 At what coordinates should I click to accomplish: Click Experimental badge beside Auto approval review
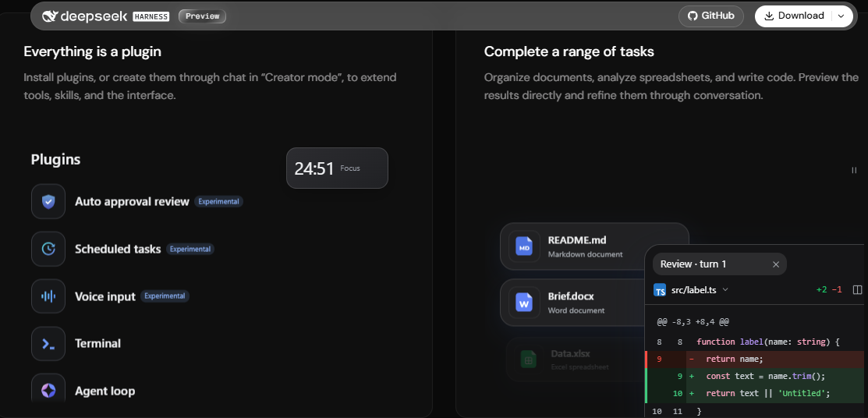point(218,201)
